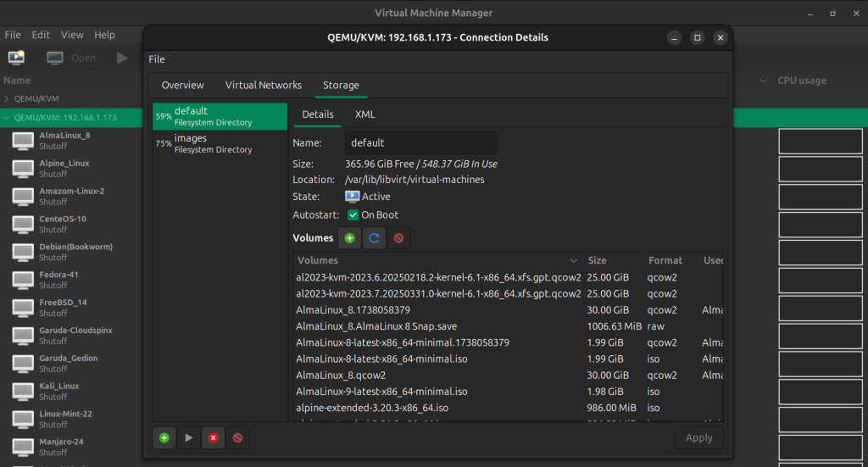Click the Add pool plus icon

coord(164,437)
